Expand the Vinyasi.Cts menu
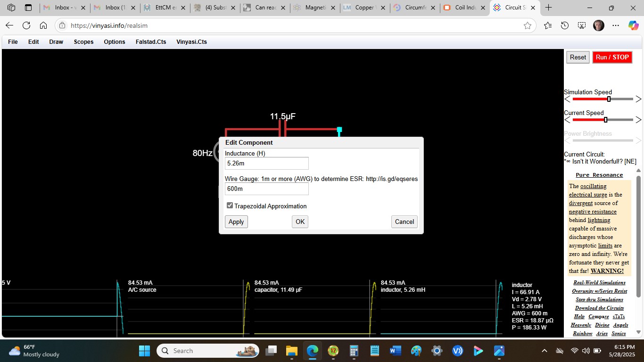The width and height of the screenshot is (644, 362). (x=191, y=42)
